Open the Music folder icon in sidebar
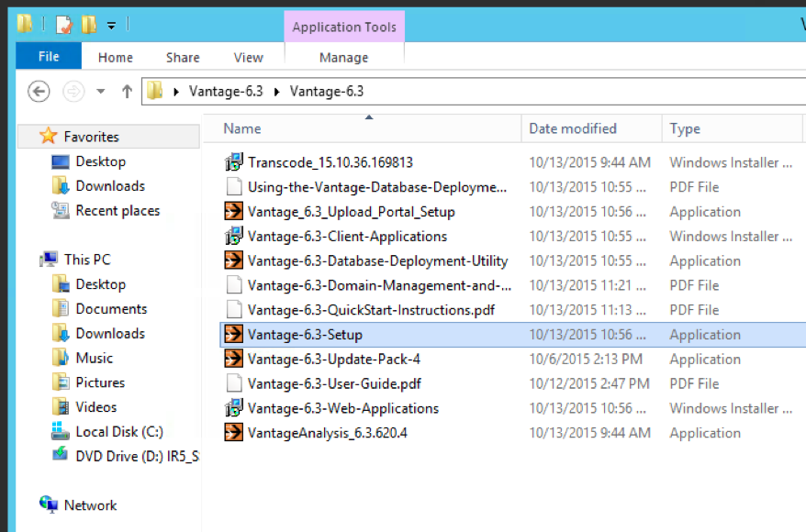This screenshot has width=806, height=532. [x=61, y=358]
